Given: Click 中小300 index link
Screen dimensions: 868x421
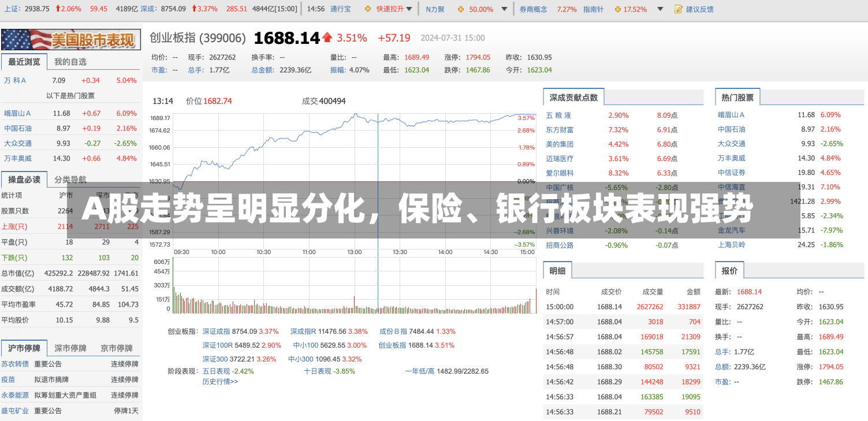Looking at the screenshot, I should (301, 359).
